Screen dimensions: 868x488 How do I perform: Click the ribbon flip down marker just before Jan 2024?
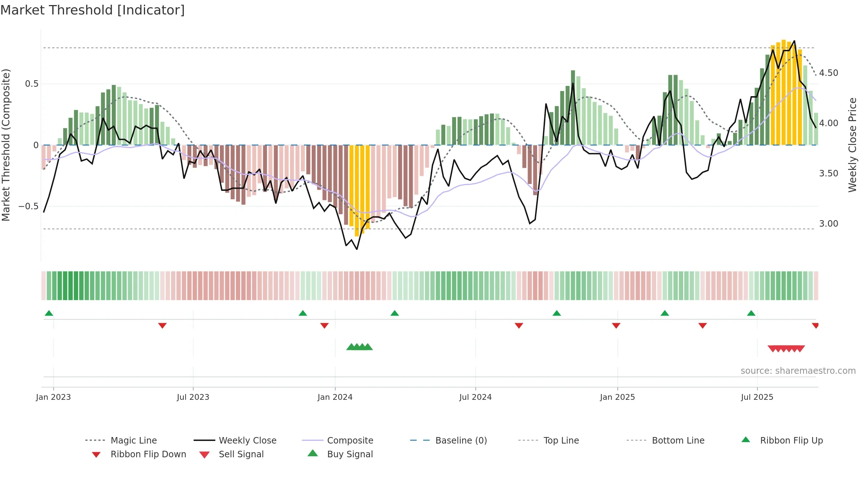click(x=324, y=326)
